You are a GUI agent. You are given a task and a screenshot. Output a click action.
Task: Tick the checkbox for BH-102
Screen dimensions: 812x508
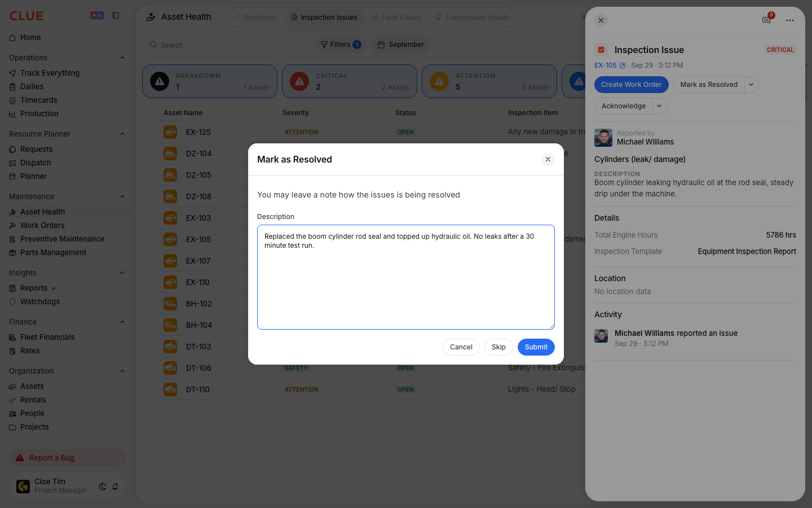151,304
